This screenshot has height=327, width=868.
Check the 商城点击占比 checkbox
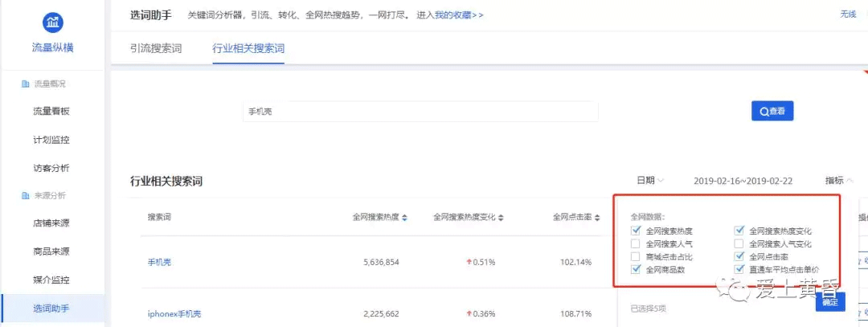636,256
